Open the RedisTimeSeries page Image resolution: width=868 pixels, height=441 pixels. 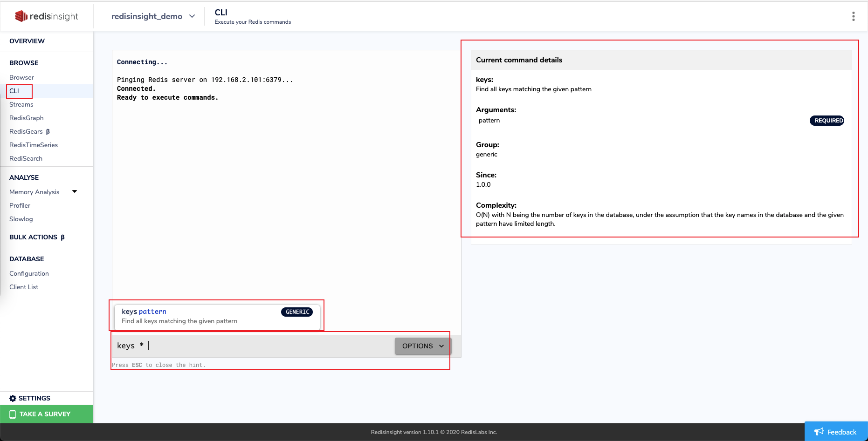[x=34, y=145]
